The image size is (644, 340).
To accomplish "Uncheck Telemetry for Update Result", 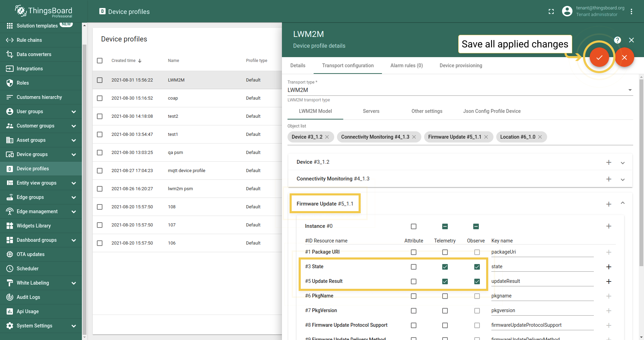I will (445, 281).
